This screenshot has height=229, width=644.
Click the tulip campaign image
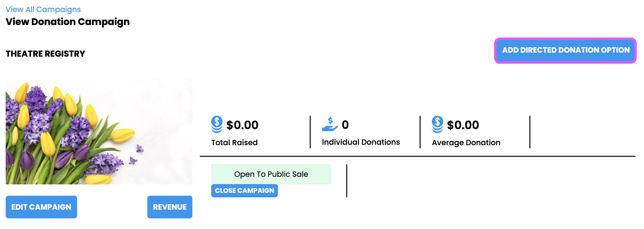click(x=99, y=132)
